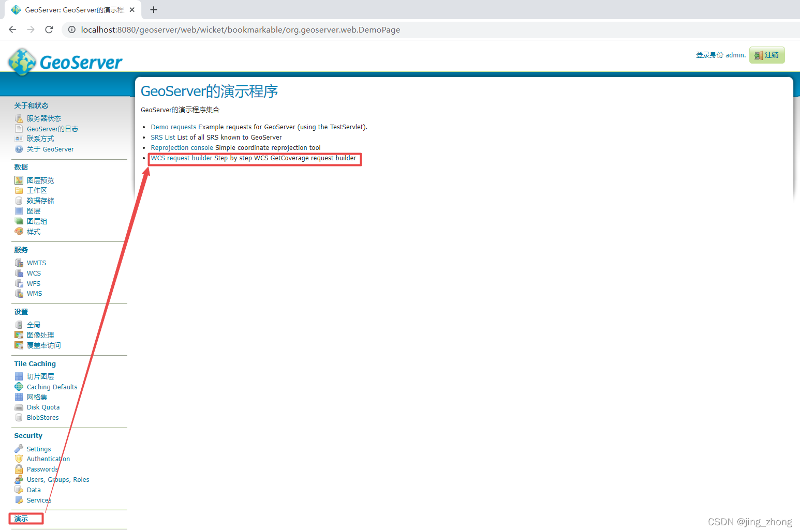Open Authentication under Security

point(48,459)
